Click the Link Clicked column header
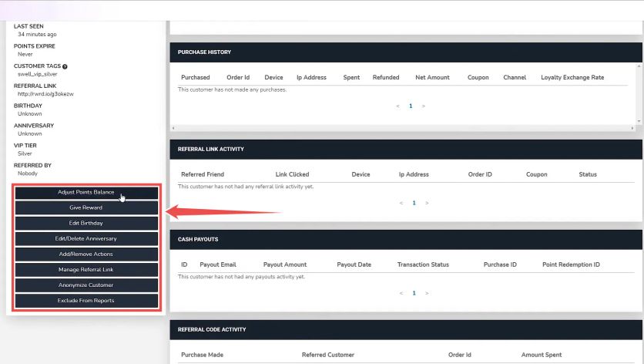Image resolution: width=644 pixels, height=364 pixels. 292,174
